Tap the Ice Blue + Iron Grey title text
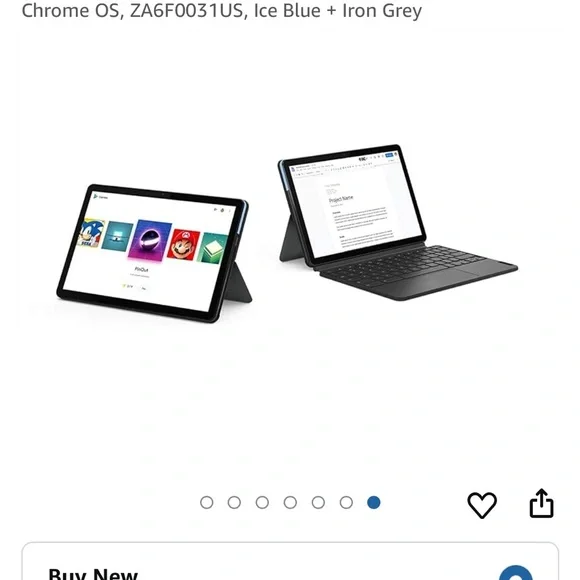The width and height of the screenshot is (580, 580). [x=338, y=10]
